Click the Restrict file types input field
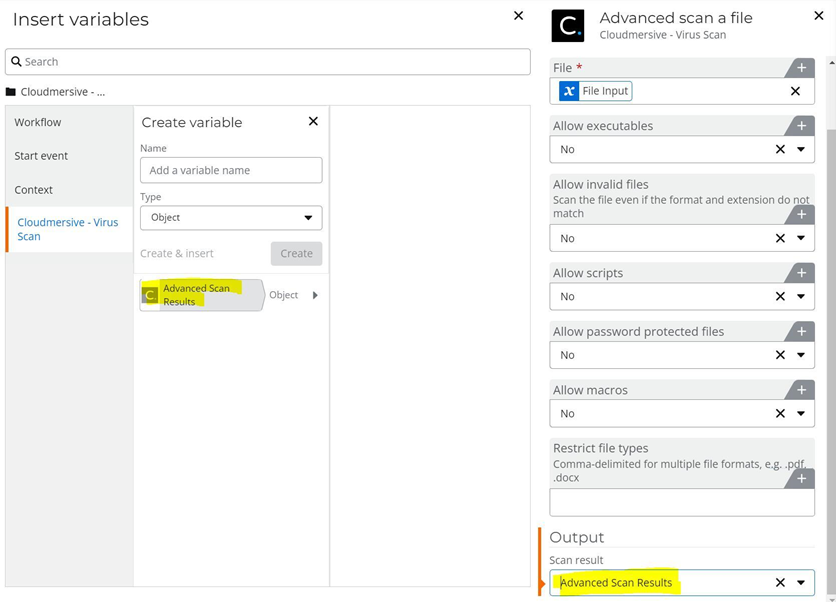The image size is (836, 602). [682, 502]
